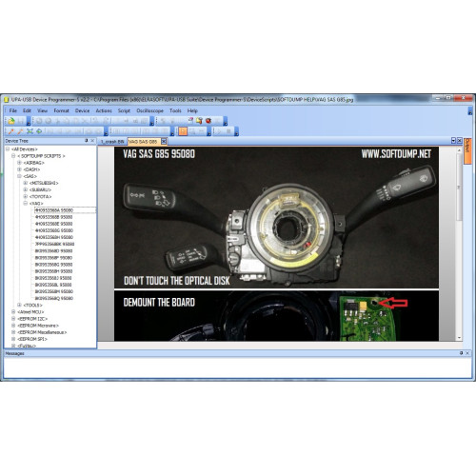This screenshot has width=476, height=476.
Task: Open the File menu
Action: [x=13, y=110]
